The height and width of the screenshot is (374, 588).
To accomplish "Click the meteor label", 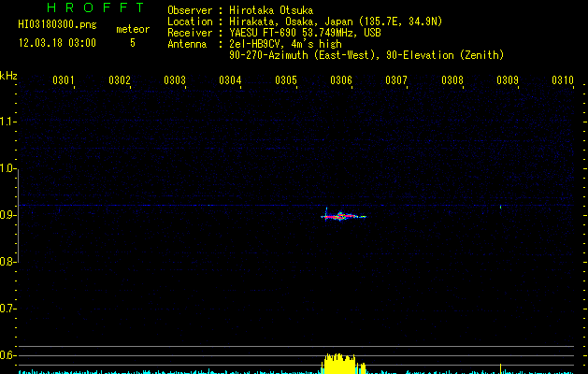I will pyautogui.click(x=133, y=29).
